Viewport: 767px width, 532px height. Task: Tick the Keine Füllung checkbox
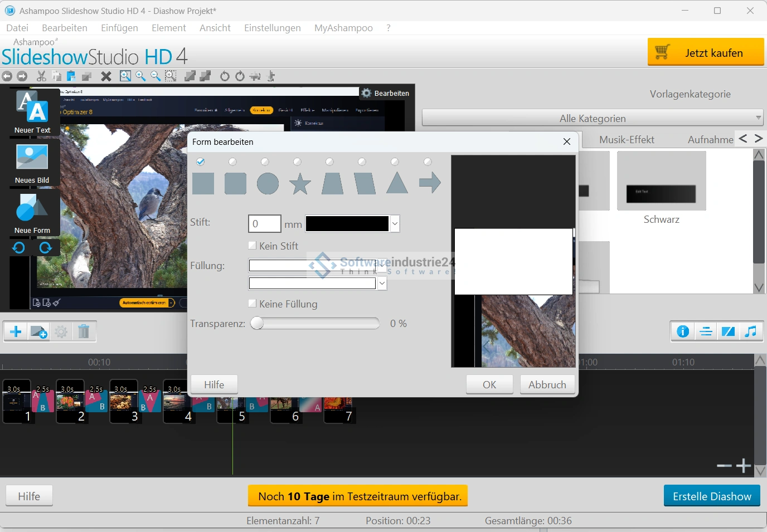[253, 304]
